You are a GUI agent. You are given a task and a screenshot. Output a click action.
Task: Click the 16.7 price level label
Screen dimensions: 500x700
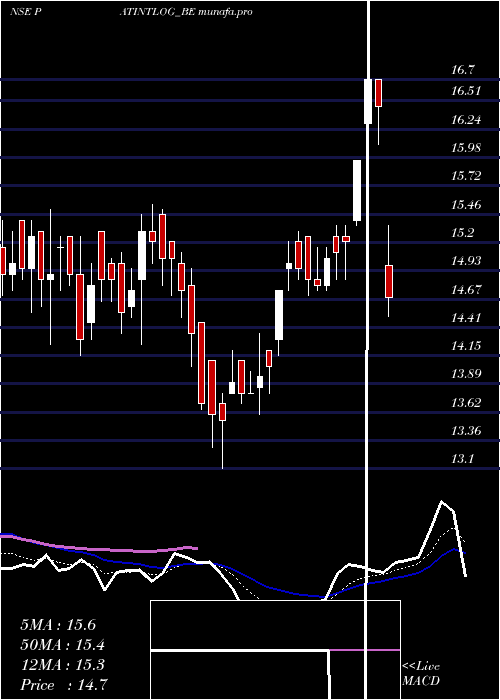pos(463,70)
